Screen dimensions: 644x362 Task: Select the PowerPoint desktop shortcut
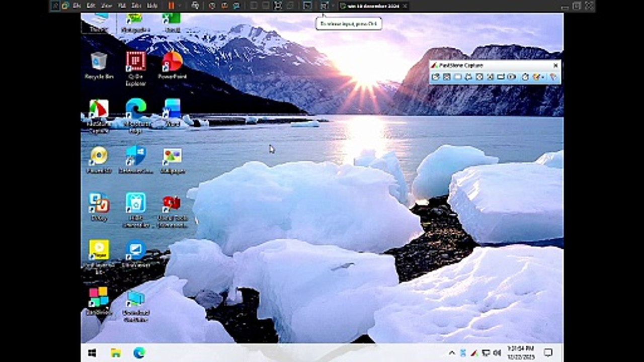[172, 65]
